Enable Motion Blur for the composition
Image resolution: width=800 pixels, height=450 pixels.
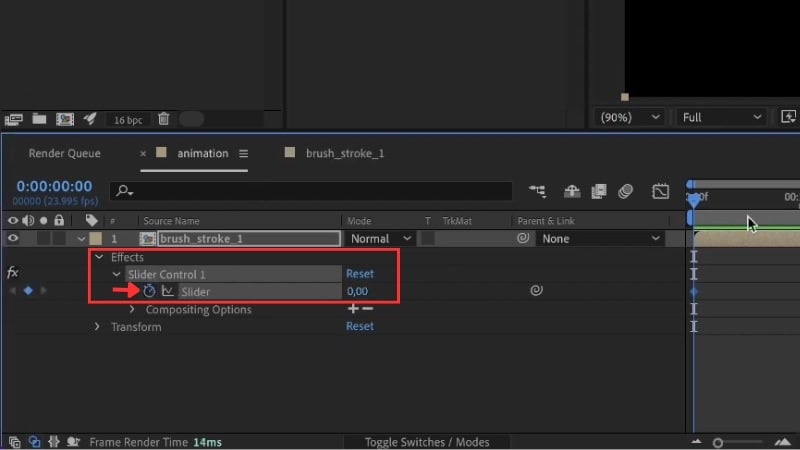[x=626, y=191]
